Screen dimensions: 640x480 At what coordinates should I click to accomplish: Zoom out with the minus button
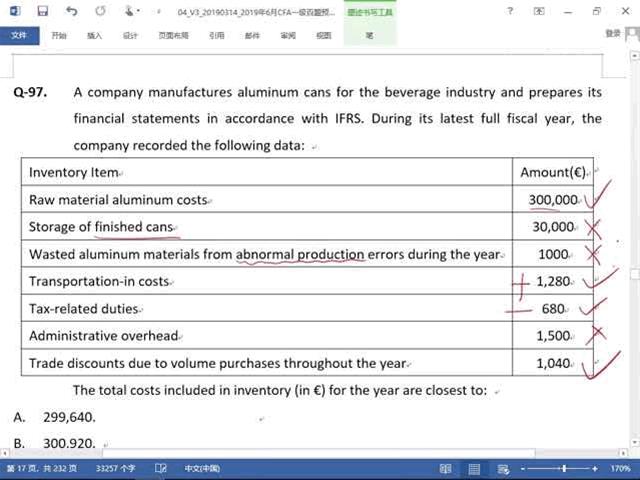pyautogui.click(x=523, y=469)
